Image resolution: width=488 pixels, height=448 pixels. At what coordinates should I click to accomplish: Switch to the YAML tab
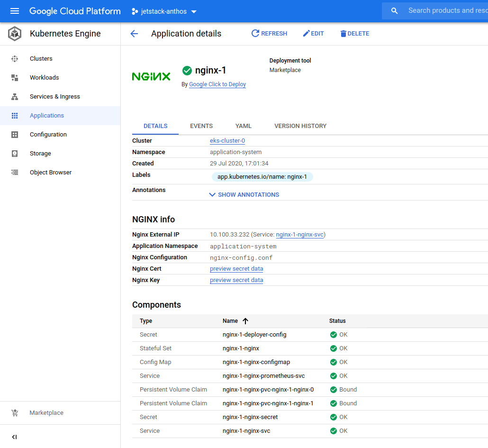click(x=243, y=126)
